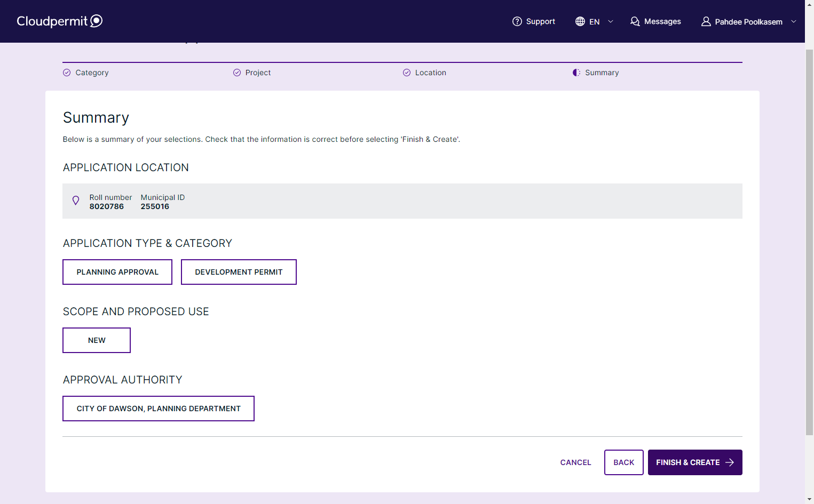814x504 pixels.
Task: Click the Summary heading
Action: point(96,117)
